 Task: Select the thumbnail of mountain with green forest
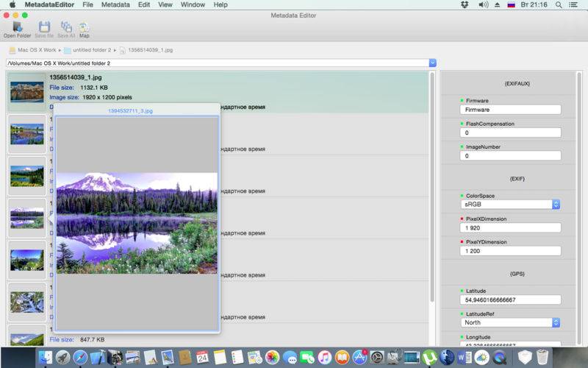pos(27,176)
